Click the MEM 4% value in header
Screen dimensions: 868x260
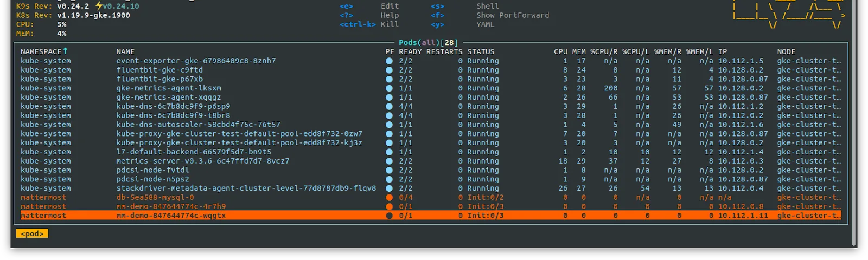pyautogui.click(x=61, y=34)
